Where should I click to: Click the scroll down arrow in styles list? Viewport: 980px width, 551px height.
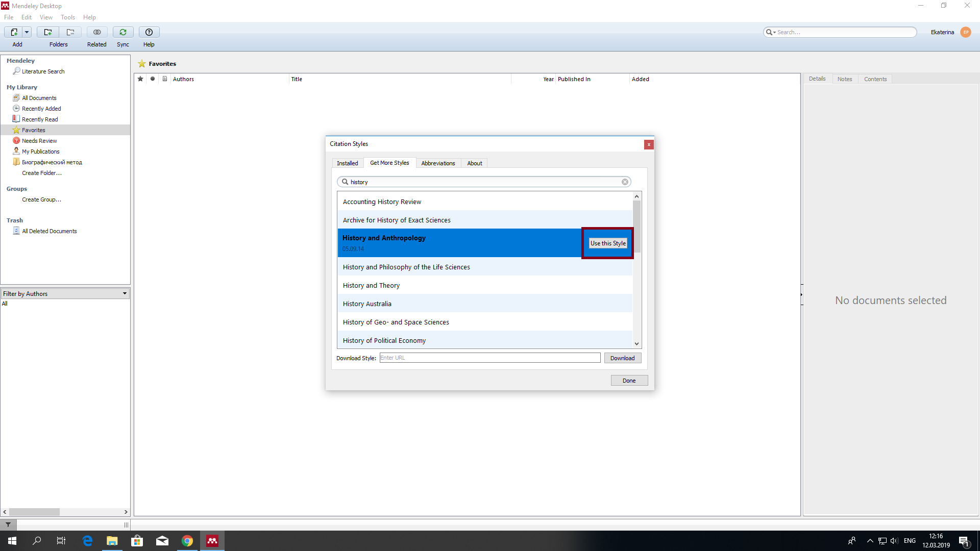point(636,344)
